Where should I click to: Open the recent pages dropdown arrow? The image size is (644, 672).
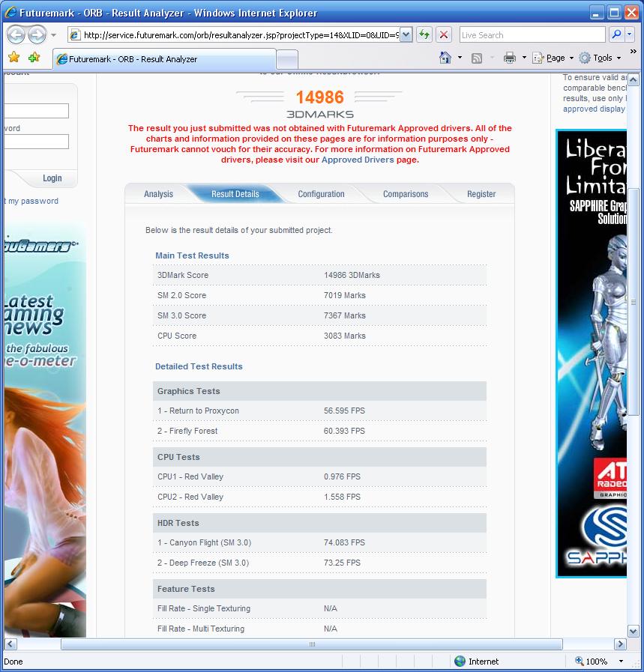coord(53,35)
